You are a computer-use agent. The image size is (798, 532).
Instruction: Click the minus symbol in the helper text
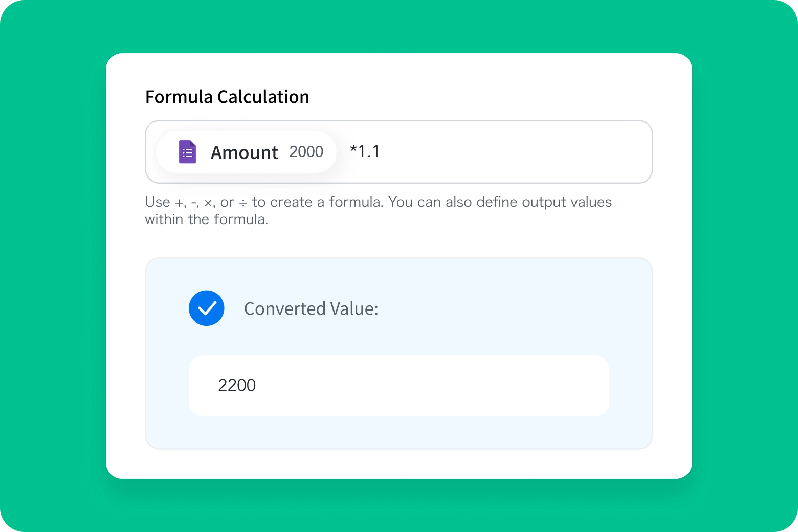194,203
